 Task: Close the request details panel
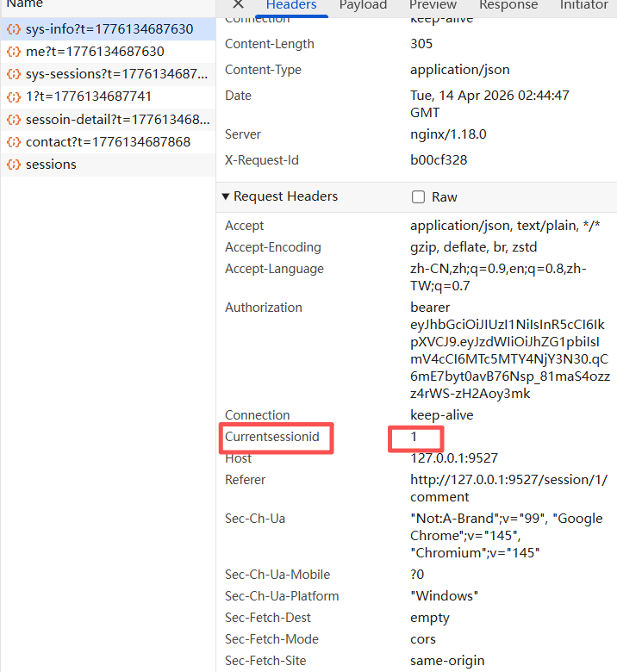click(x=238, y=5)
